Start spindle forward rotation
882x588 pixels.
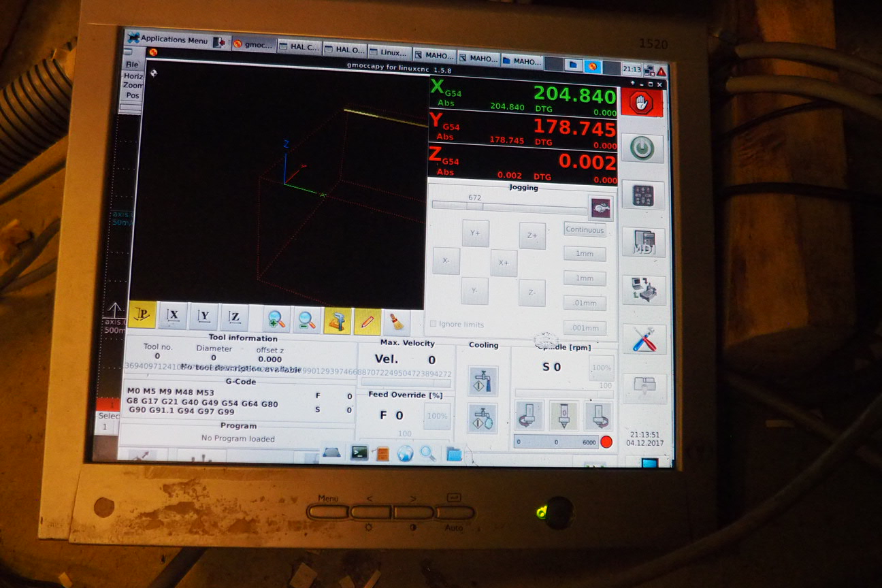point(598,416)
